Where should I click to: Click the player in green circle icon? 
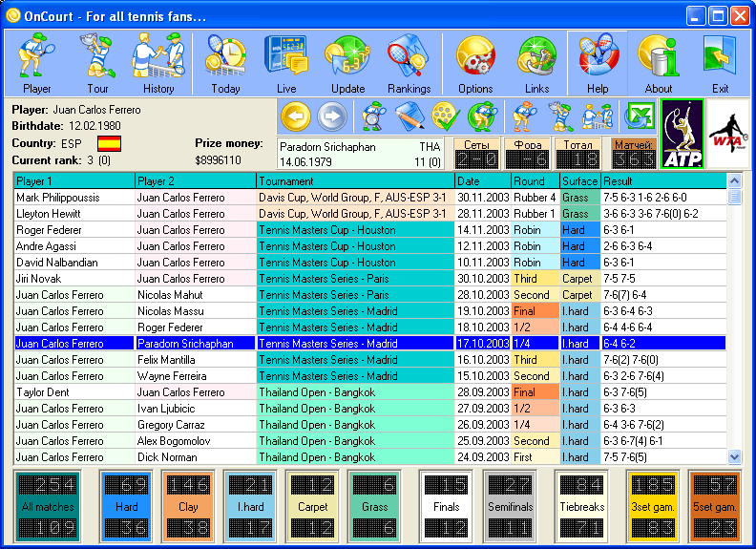click(x=483, y=116)
